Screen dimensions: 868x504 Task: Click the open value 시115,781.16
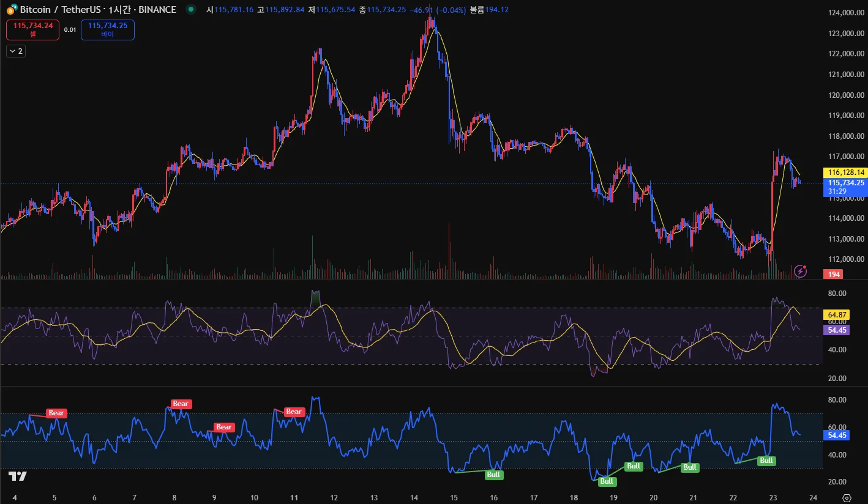[230, 10]
